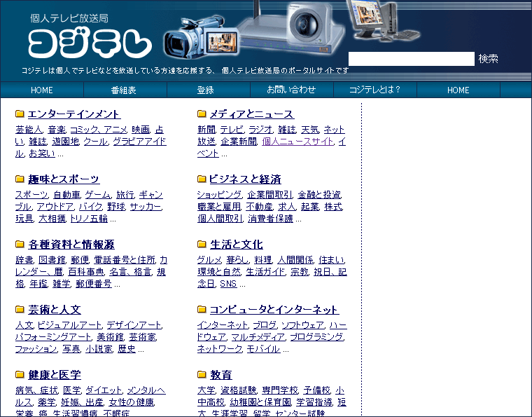Select the folder icon next to 趣味とスポーツ
The height and width of the screenshot is (417, 532).
20,179
